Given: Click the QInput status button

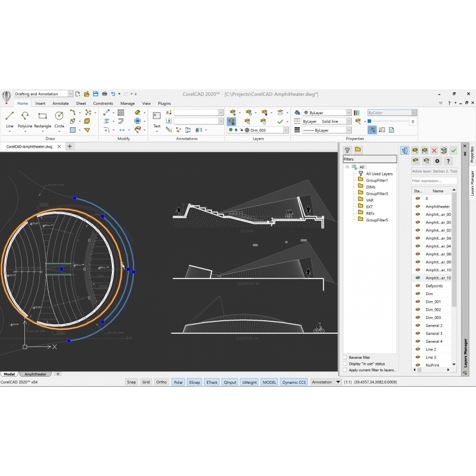Looking at the screenshot, I should coord(230,382).
